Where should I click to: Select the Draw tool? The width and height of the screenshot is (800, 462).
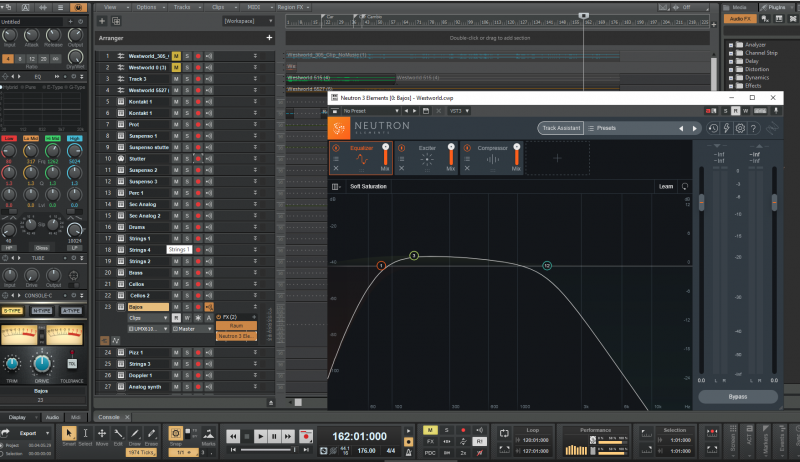tap(135, 434)
